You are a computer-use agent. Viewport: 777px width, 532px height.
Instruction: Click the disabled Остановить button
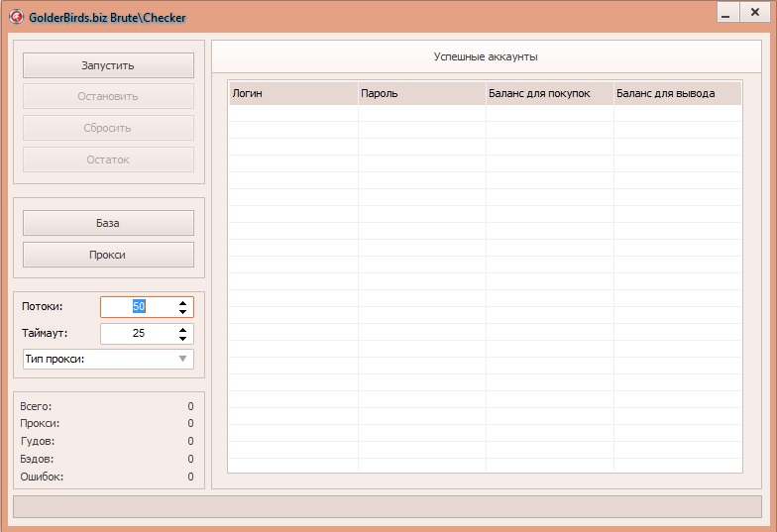[108, 97]
